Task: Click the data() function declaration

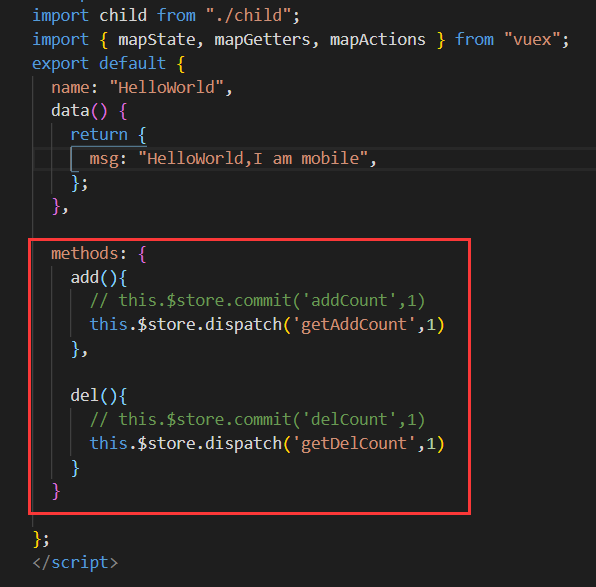Action: [x=89, y=111]
